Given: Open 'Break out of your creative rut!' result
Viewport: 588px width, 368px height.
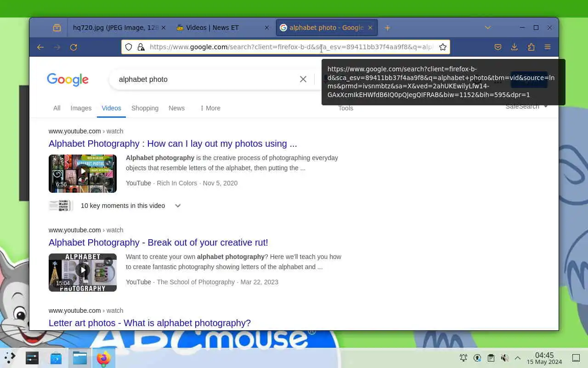Looking at the screenshot, I should tap(158, 242).
